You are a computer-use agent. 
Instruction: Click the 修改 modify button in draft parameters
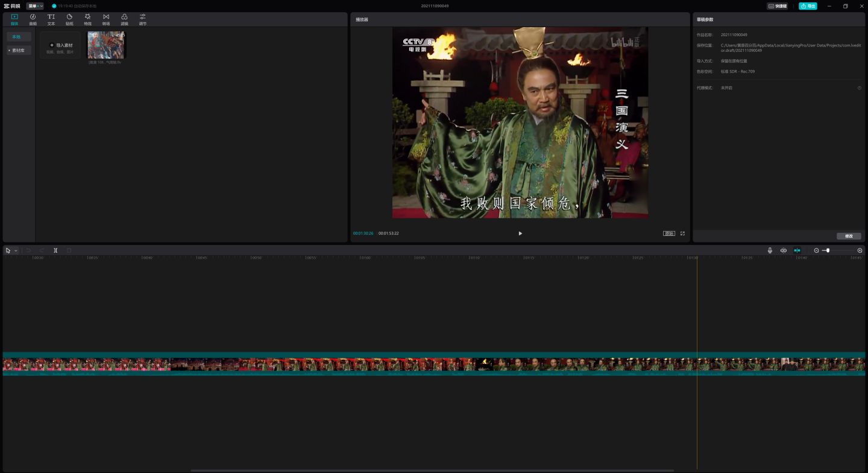[849, 236]
